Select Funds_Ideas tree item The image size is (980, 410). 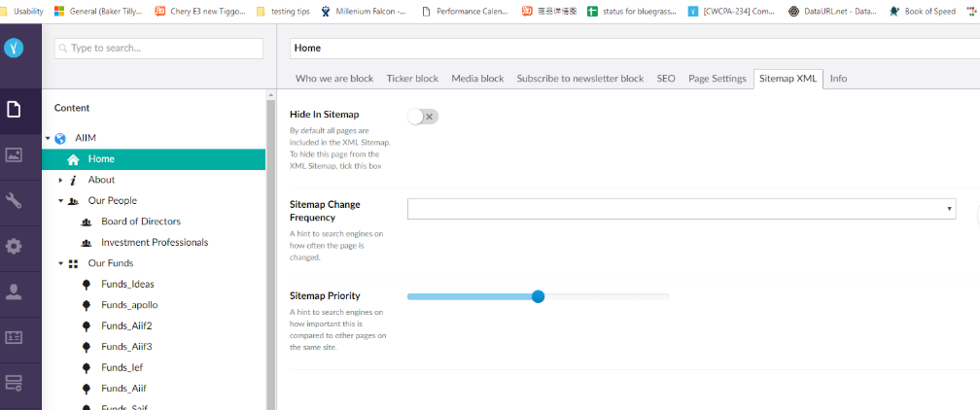coord(127,285)
